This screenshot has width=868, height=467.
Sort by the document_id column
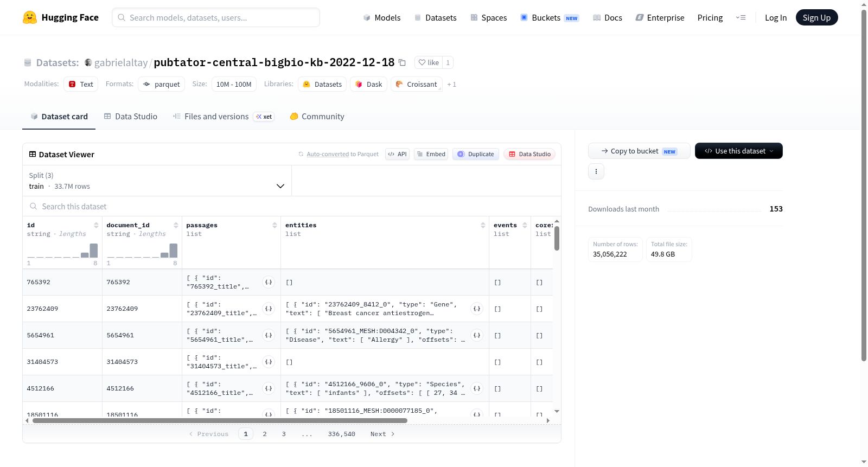pos(176,225)
